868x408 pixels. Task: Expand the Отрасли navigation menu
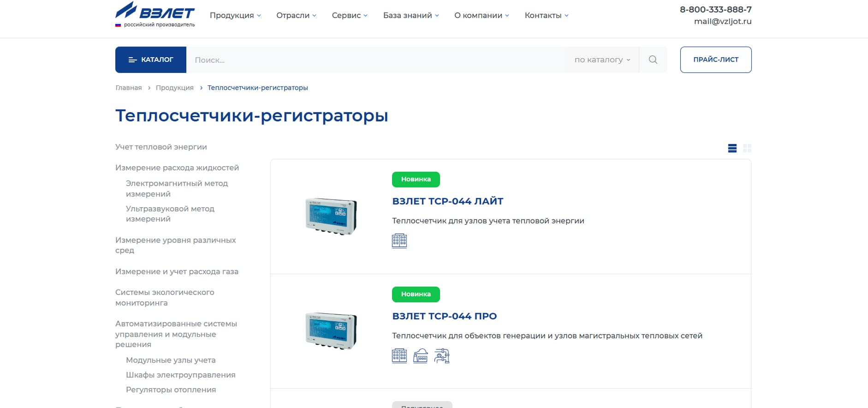point(296,15)
